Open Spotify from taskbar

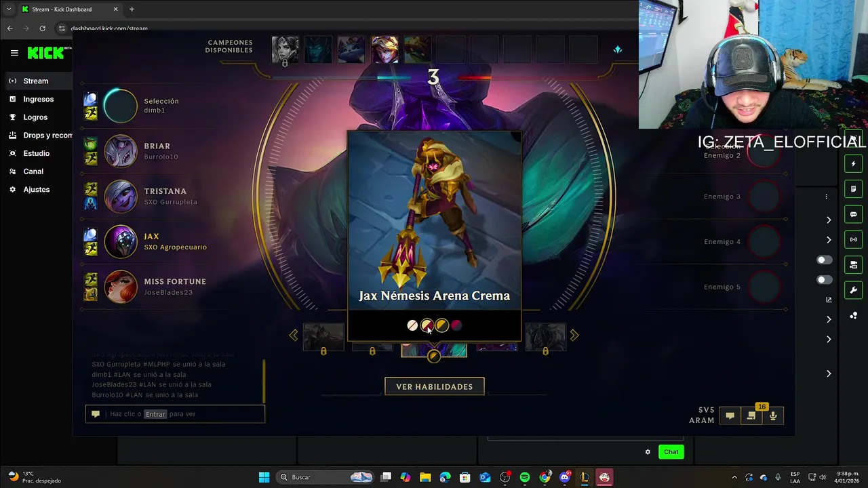[x=525, y=477]
